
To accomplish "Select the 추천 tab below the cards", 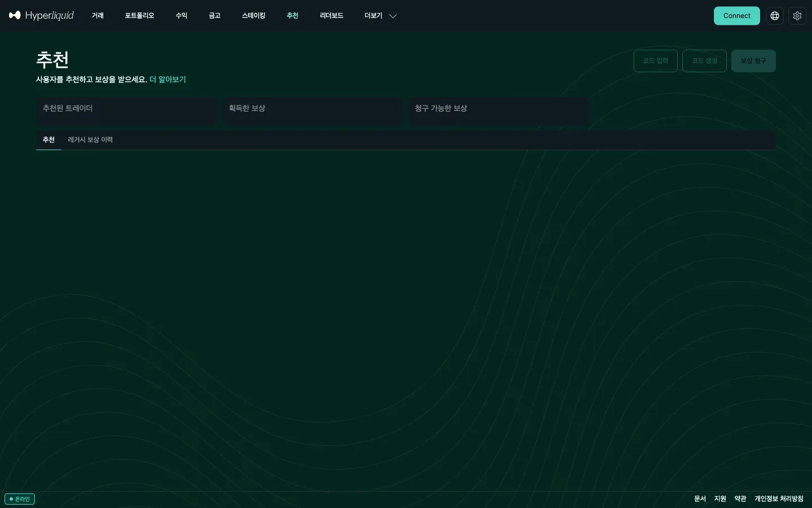I will click(48, 140).
